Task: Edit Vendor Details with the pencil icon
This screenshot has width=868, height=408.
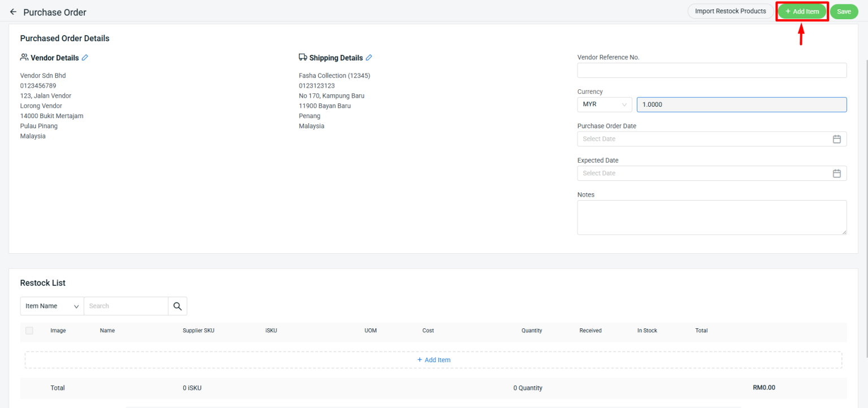Action: coord(85,58)
